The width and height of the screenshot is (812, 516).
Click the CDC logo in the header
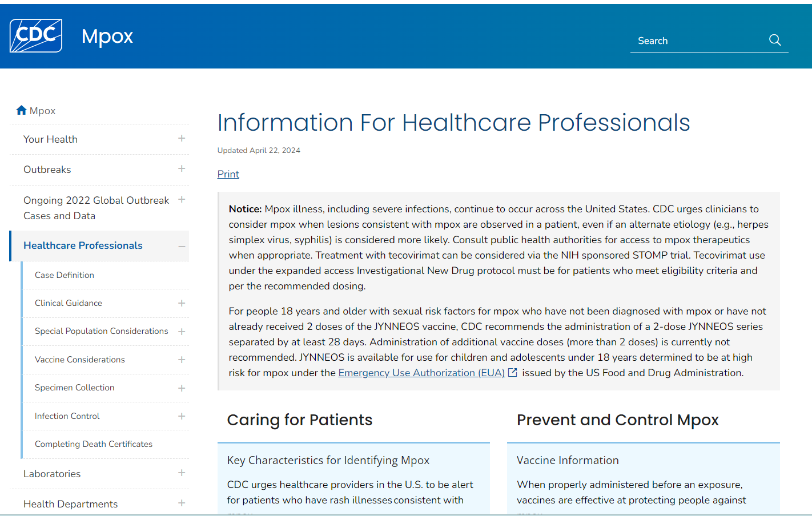(x=35, y=35)
